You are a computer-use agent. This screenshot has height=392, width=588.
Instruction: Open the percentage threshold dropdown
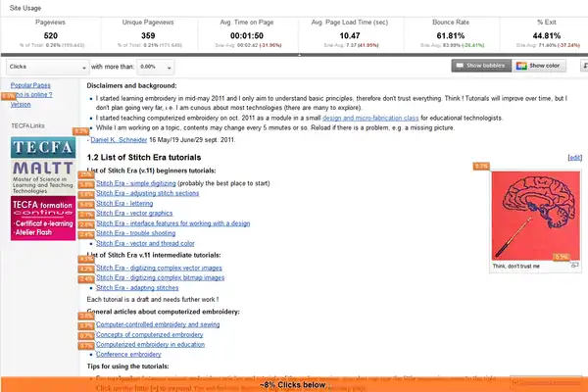tap(158, 66)
